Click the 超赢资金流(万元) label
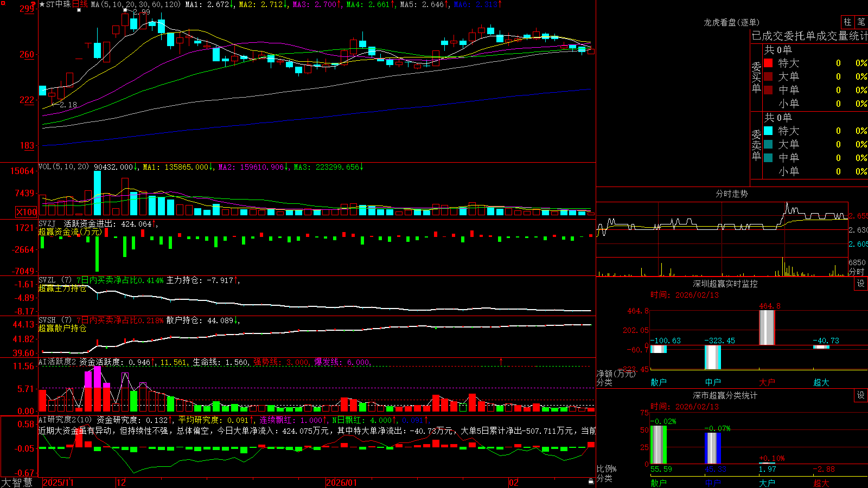 (70, 232)
